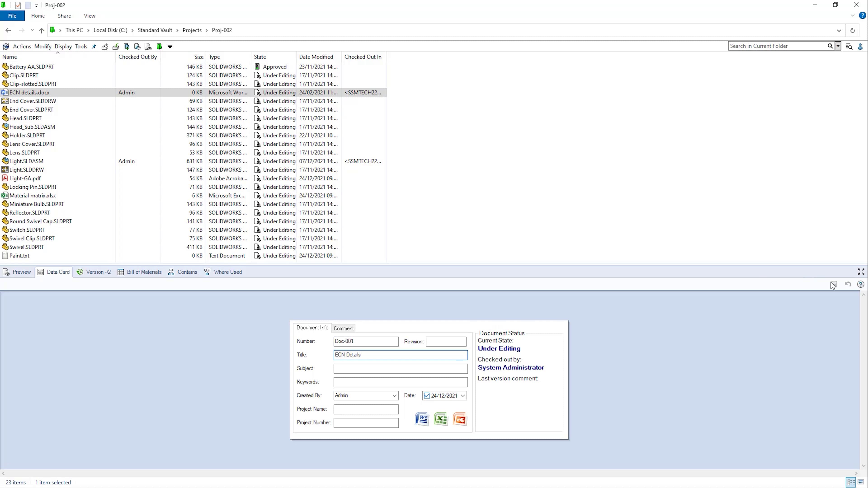
Task: Open the search options dropdown arrow
Action: pos(838,46)
